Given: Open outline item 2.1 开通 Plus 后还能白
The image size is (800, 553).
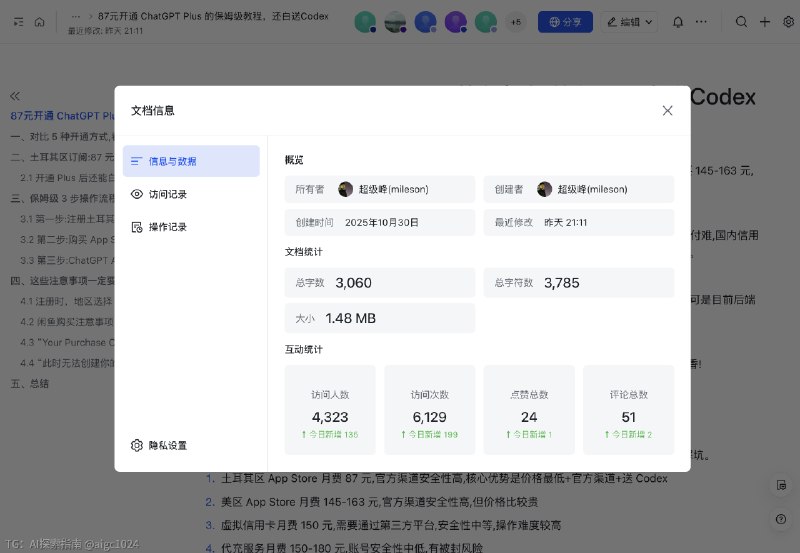Looking at the screenshot, I should 67,178.
